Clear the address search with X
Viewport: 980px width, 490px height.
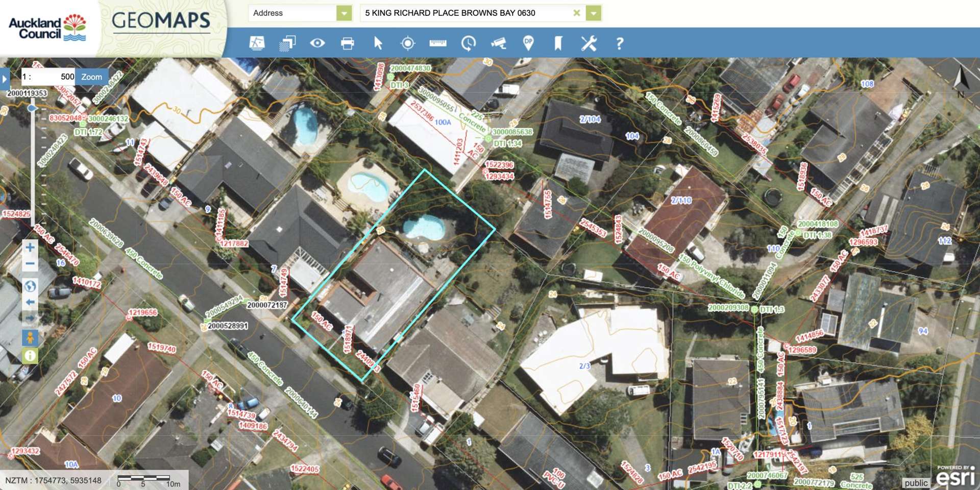577,13
